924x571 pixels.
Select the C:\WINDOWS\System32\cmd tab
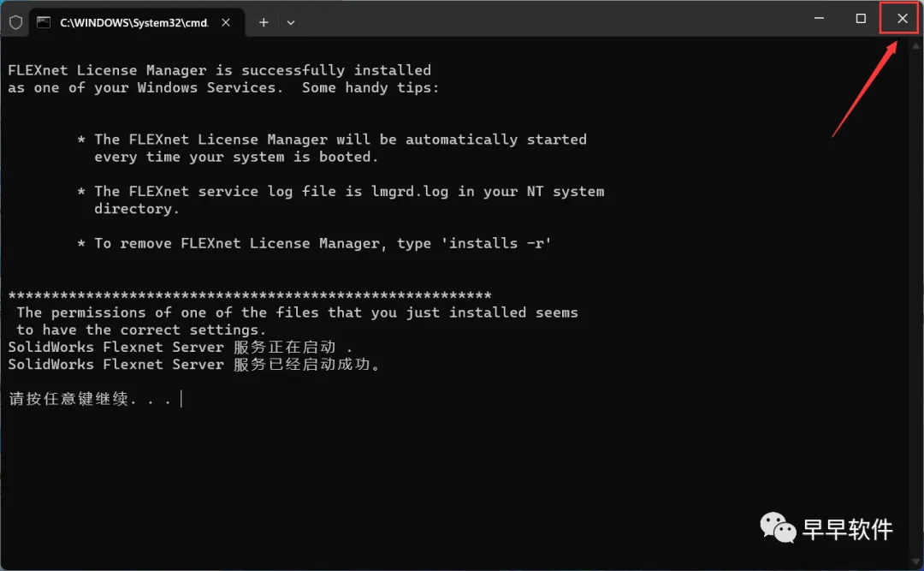click(133, 22)
